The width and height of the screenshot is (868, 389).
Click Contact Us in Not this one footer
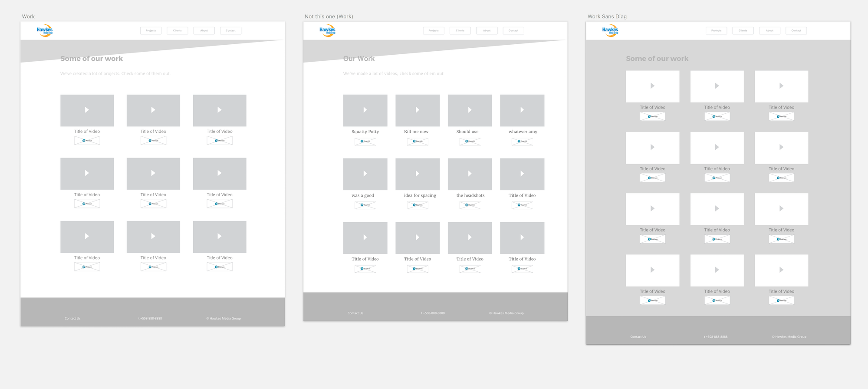(355, 313)
